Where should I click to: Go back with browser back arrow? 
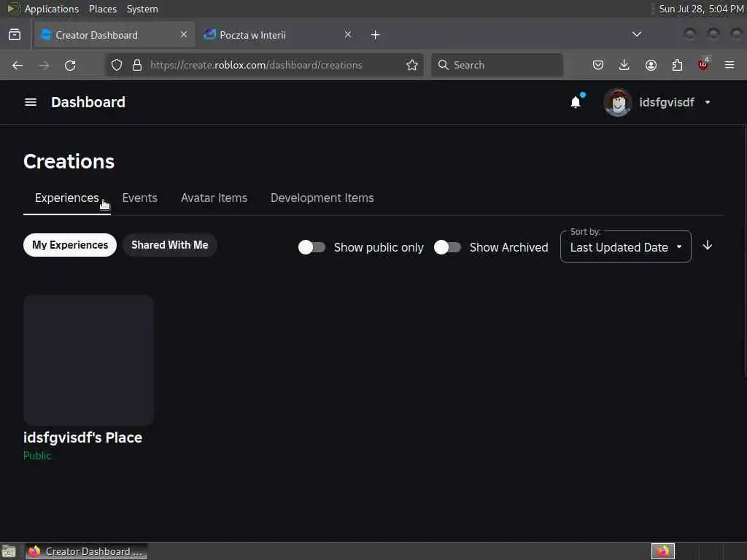[18, 65]
